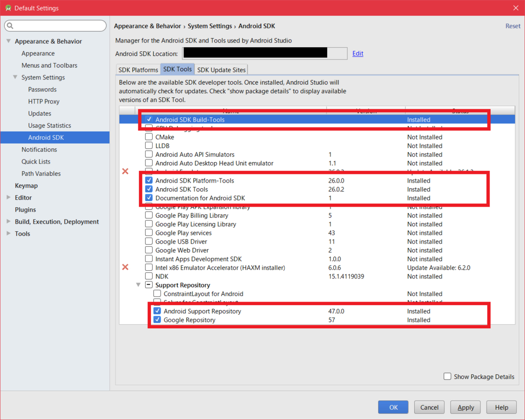
Task: Switch to SDK Platforms tab
Action: [138, 70]
